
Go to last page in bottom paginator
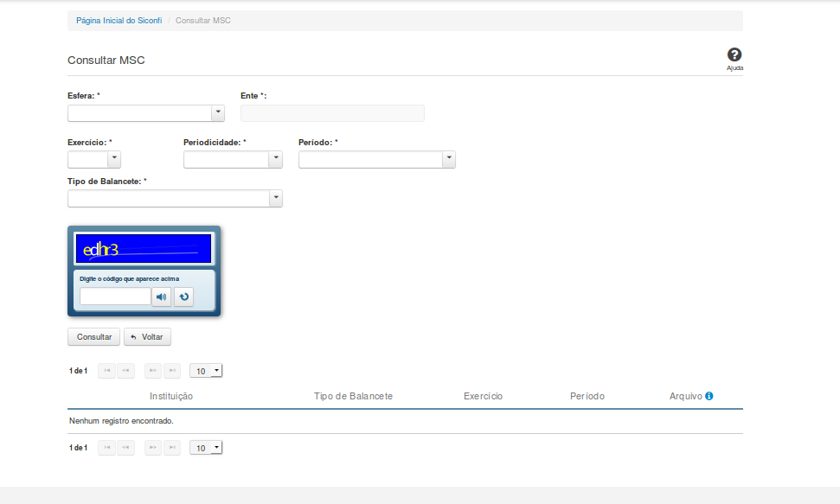(172, 448)
